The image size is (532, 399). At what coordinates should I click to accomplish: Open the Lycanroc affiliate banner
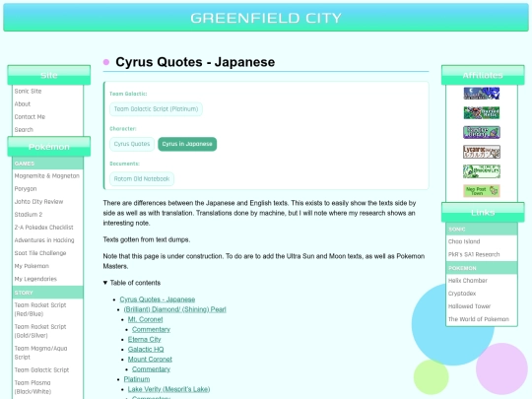point(482,152)
